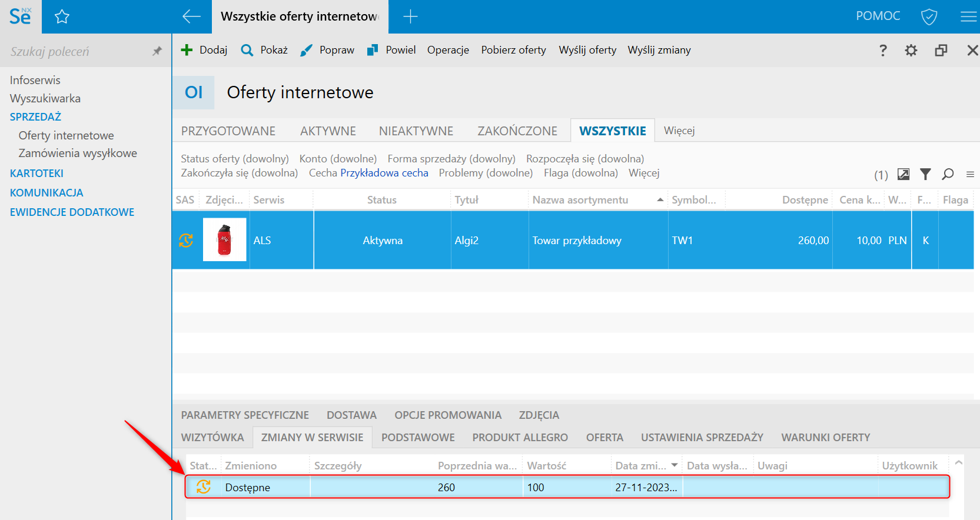Click sync status icon in ALS row
The width and height of the screenshot is (980, 520).
pyautogui.click(x=186, y=240)
